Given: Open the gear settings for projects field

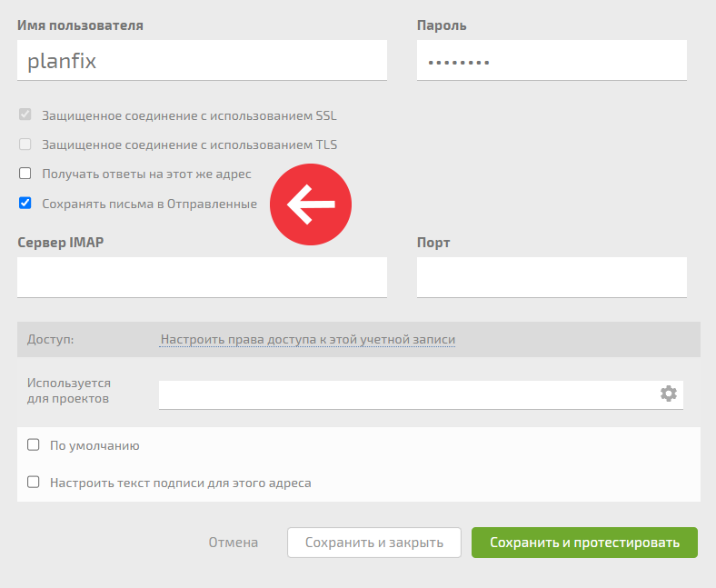Looking at the screenshot, I should 669,394.
